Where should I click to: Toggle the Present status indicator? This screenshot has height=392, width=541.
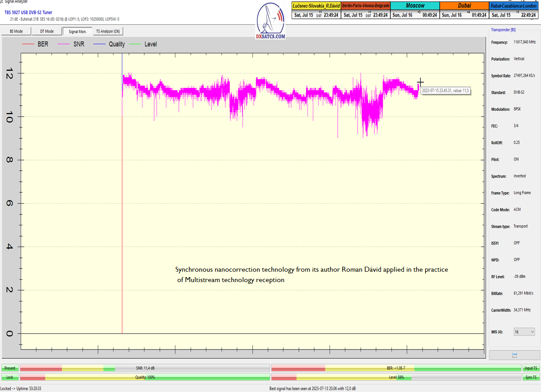[9, 368]
